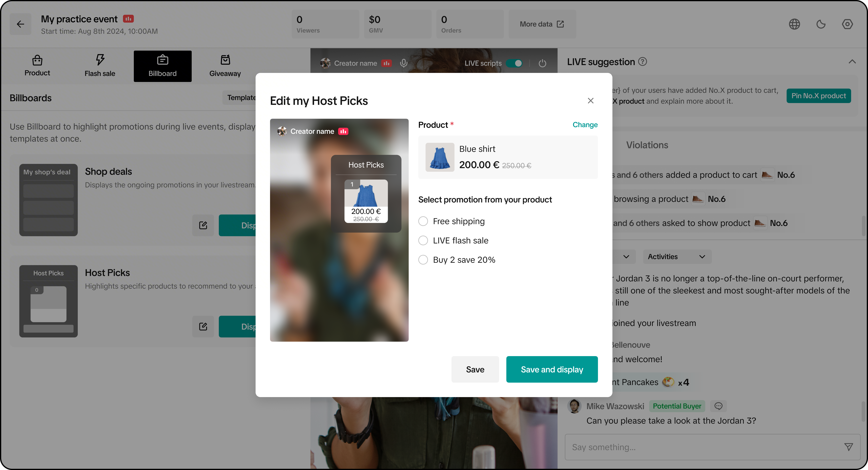Viewport: 868px width, 470px height.
Task: Edit the Shop deals billboard
Action: (x=203, y=225)
